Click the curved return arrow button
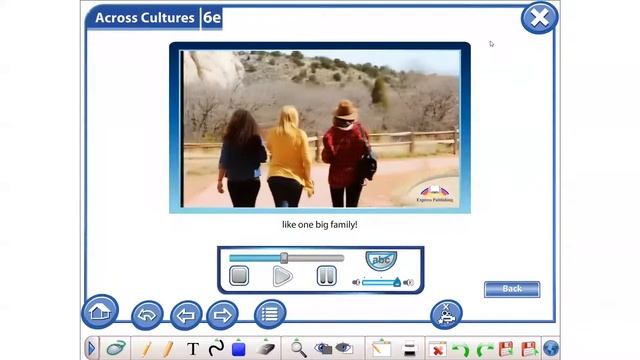This screenshot has width=640, height=360. click(x=147, y=315)
